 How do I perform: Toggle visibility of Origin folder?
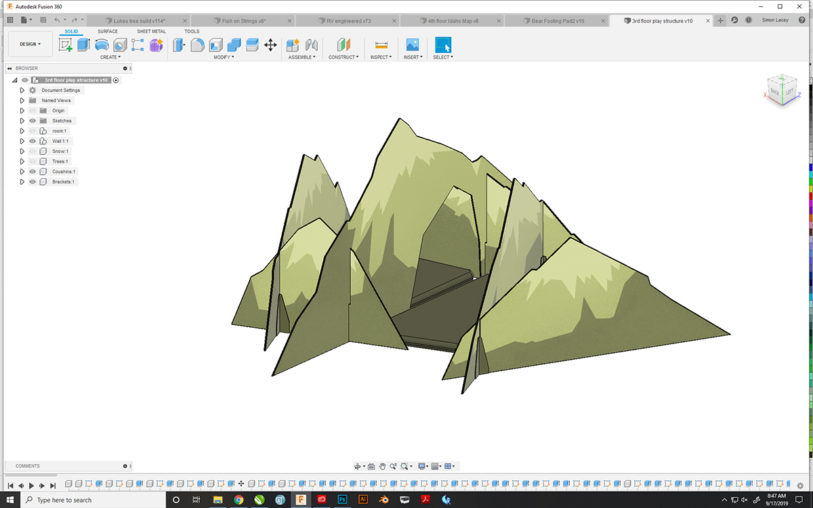(x=33, y=110)
